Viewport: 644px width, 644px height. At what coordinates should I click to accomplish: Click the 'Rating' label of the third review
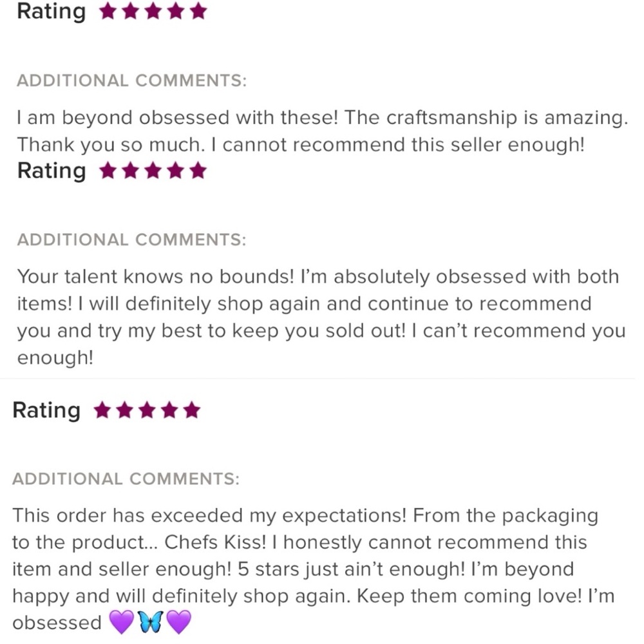[46, 410]
